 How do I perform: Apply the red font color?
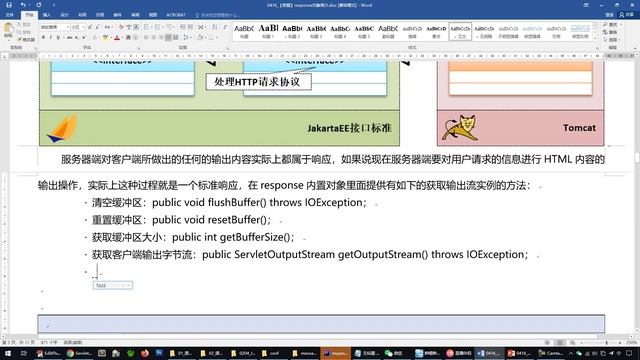point(117,38)
